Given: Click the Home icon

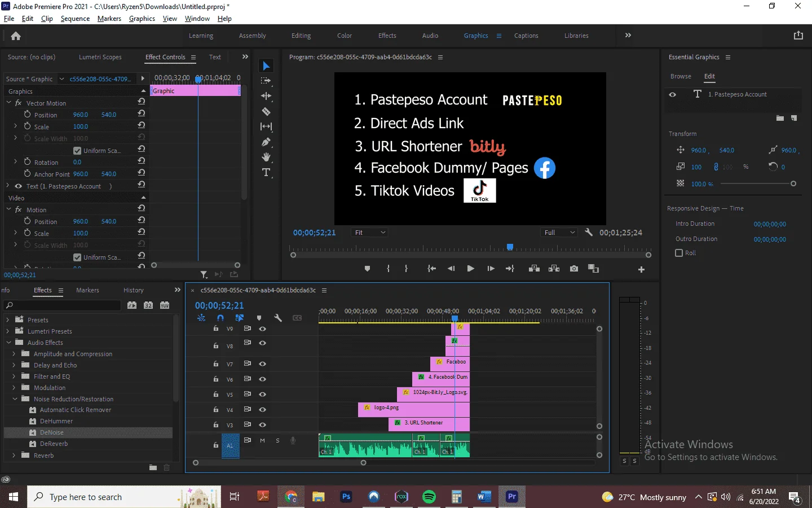Looking at the screenshot, I should coord(16,36).
